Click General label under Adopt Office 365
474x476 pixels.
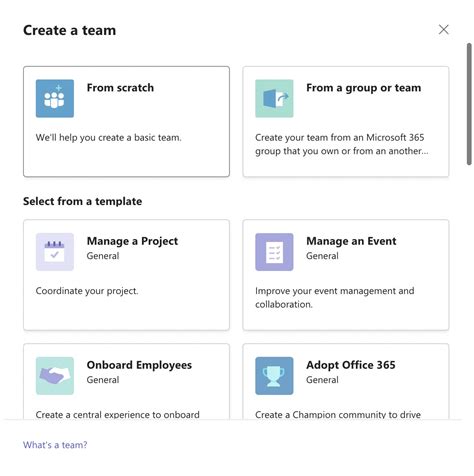322,380
